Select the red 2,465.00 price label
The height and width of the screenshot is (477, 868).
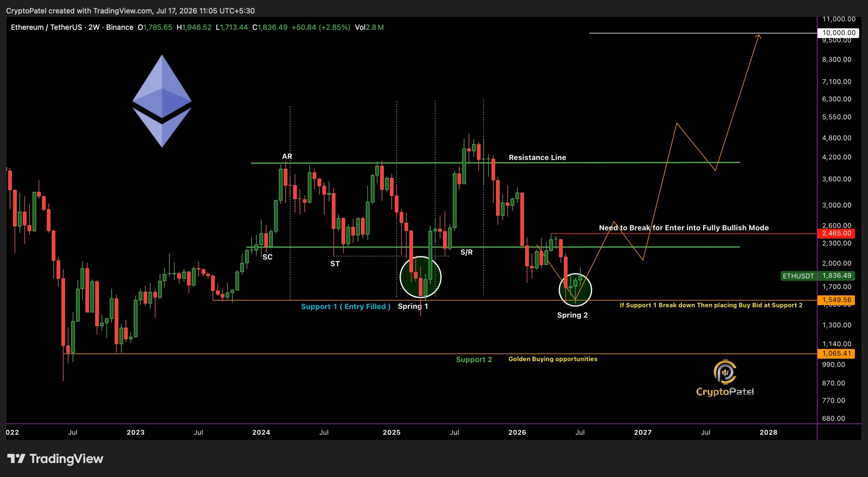(x=836, y=233)
